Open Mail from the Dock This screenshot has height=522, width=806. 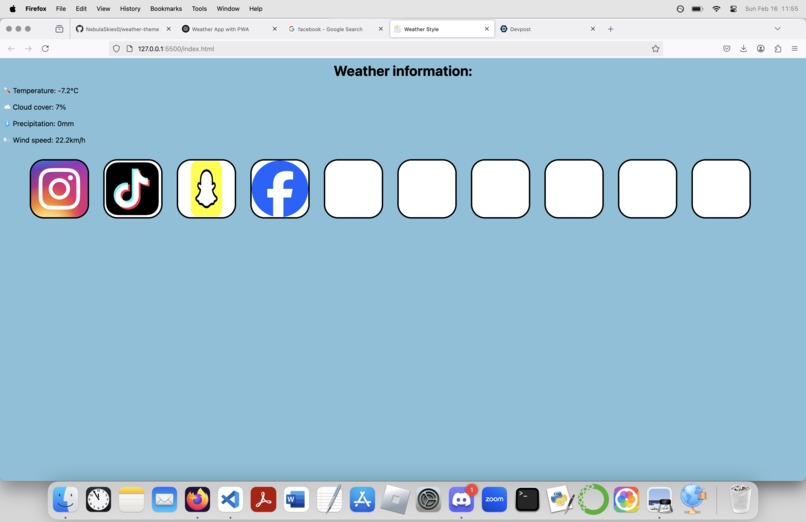(x=164, y=499)
